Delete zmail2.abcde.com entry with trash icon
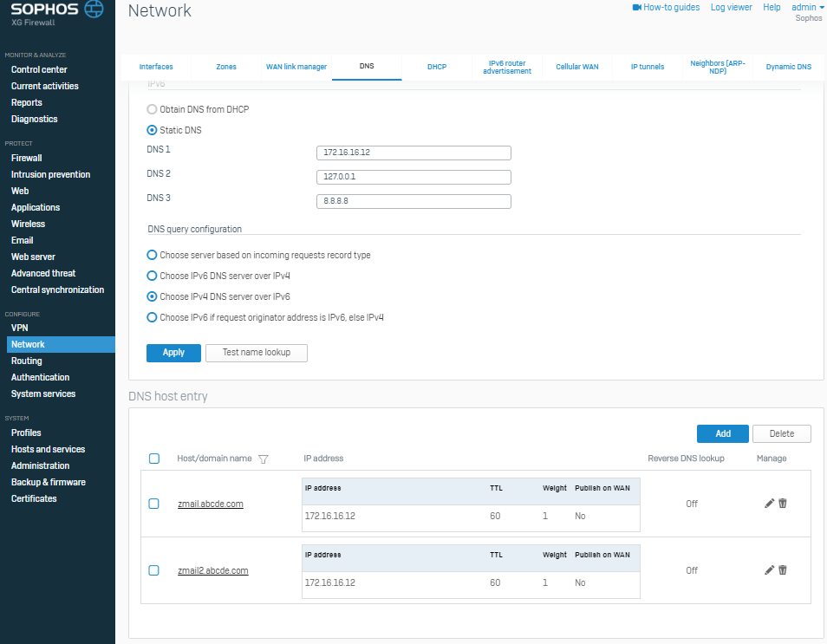827x644 pixels. [x=783, y=569]
